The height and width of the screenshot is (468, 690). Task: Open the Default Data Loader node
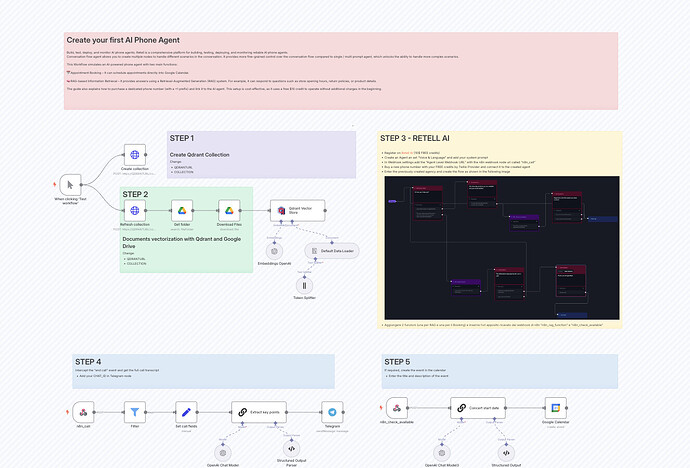(x=332, y=251)
